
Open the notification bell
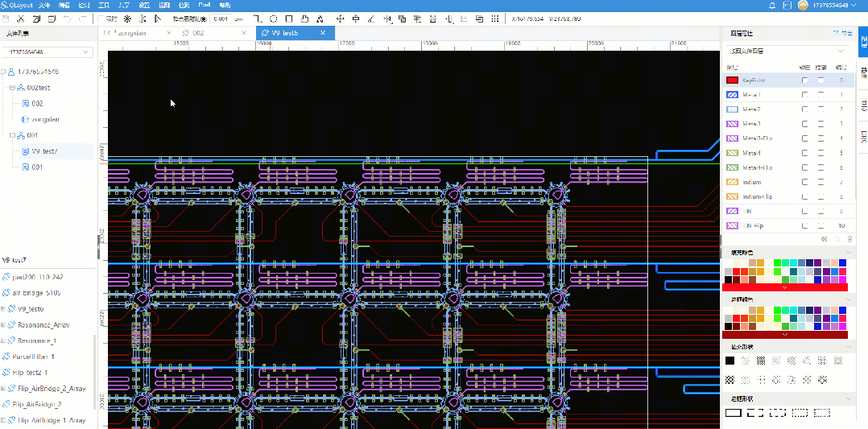point(772,6)
